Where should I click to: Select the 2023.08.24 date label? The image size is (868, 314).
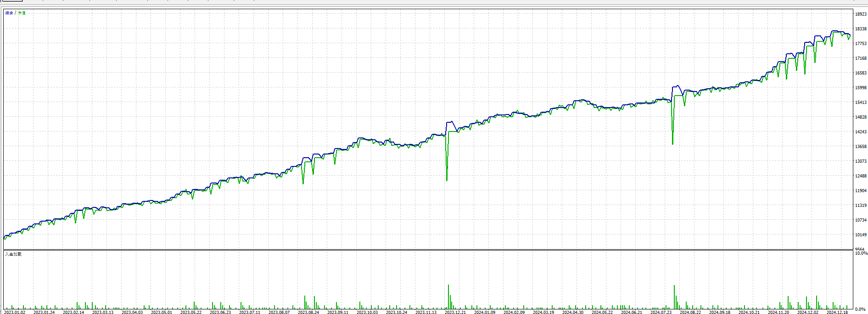308,312
